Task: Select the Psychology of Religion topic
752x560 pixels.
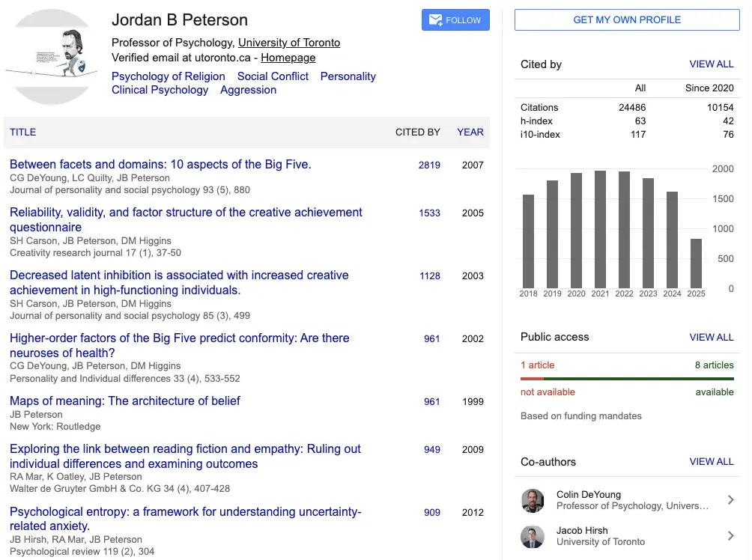Action: [x=169, y=76]
